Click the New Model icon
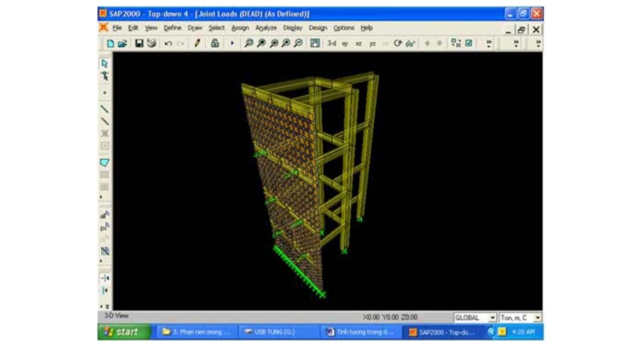644x344 pixels. point(110,44)
